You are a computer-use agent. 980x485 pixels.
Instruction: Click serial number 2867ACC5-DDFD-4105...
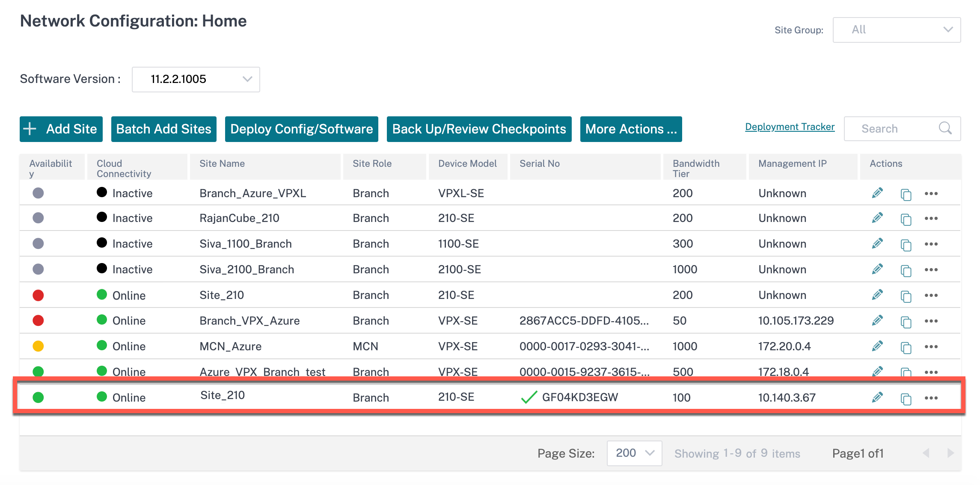tap(584, 321)
